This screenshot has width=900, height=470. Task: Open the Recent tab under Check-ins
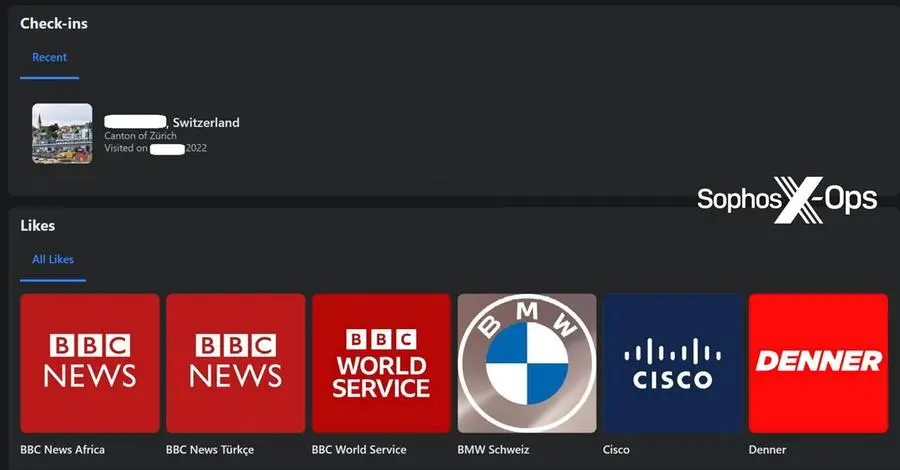(x=49, y=57)
